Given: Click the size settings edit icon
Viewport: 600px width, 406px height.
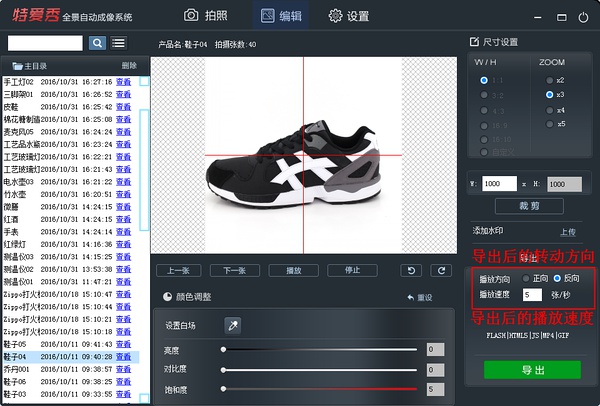Looking at the screenshot, I should pos(474,42).
